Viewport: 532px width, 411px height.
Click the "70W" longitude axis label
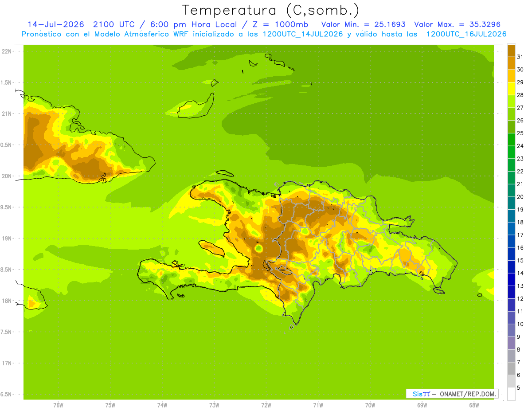[x=370, y=405]
